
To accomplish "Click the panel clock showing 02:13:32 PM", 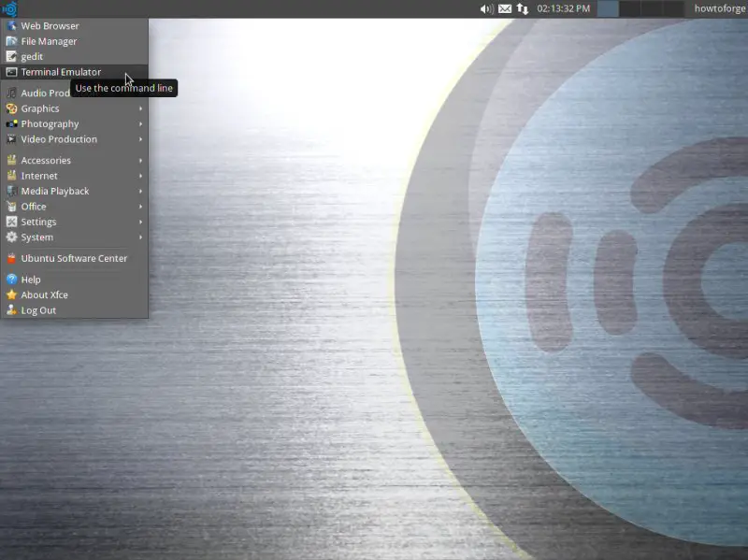I will pos(564,8).
